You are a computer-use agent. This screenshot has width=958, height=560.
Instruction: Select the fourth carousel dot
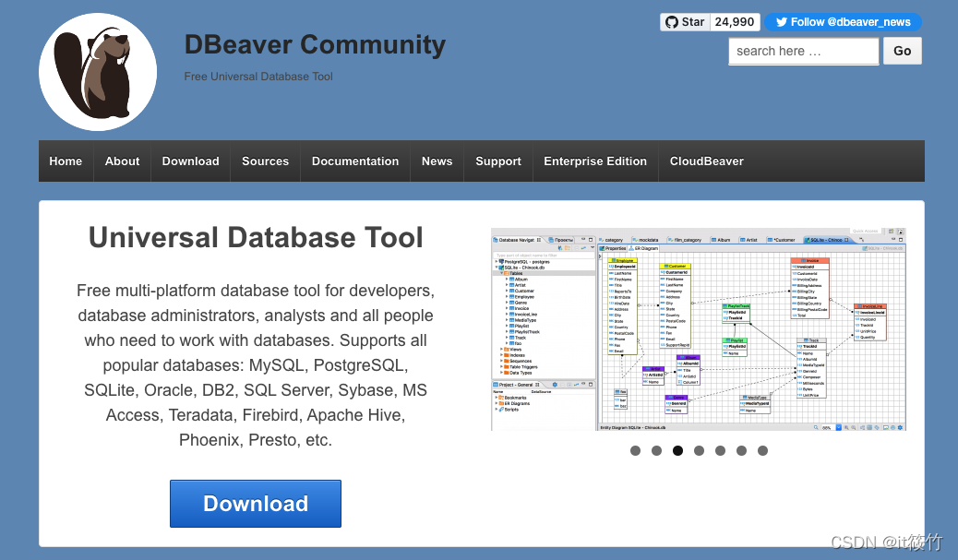[x=699, y=451]
